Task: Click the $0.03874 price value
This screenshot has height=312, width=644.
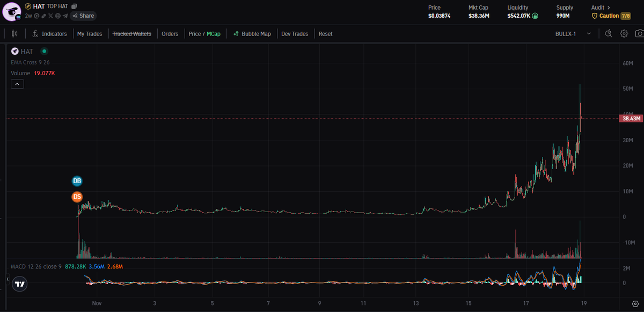Action: (439, 16)
